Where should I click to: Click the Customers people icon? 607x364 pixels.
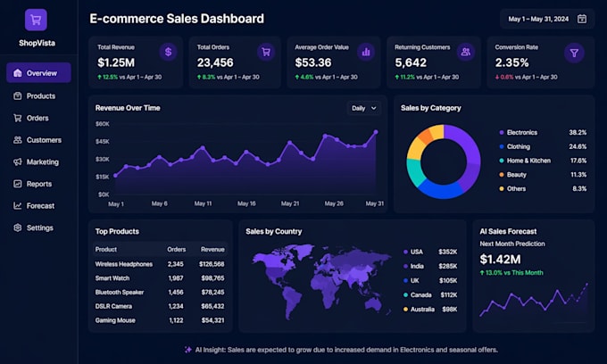[x=18, y=140]
